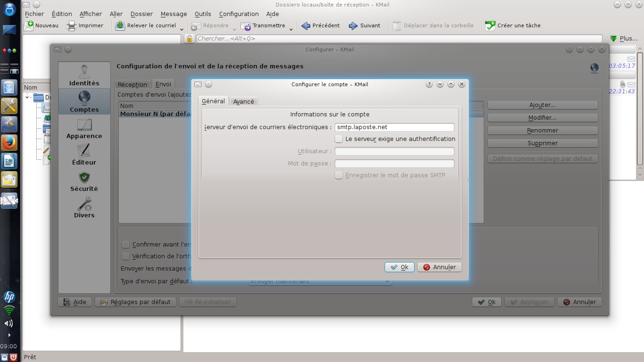Open the LibreOffice Writer dock icon
644x362 pixels.
pos(10,162)
